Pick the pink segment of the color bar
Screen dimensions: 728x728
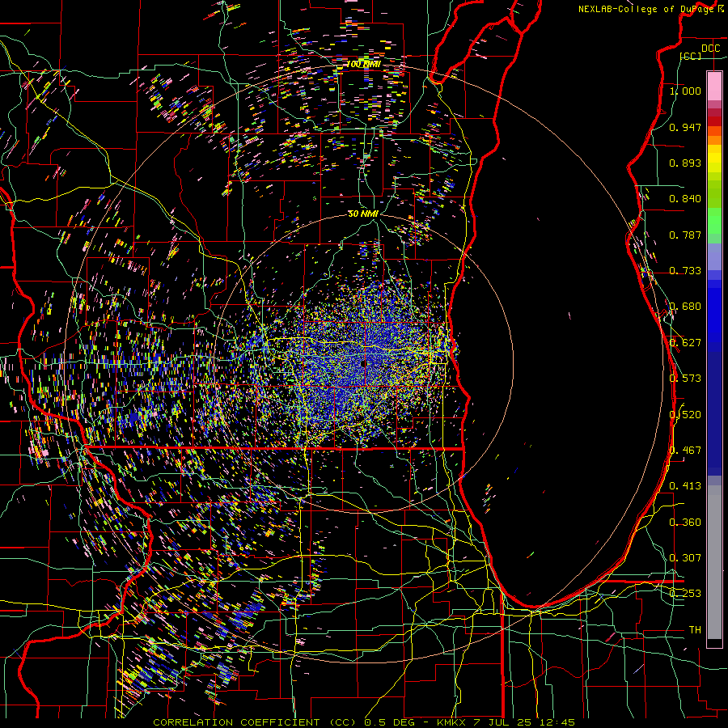714,86
